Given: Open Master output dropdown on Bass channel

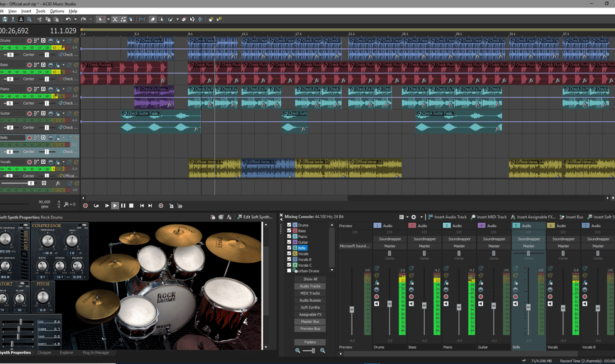Looking at the screenshot, I should coord(424,246).
